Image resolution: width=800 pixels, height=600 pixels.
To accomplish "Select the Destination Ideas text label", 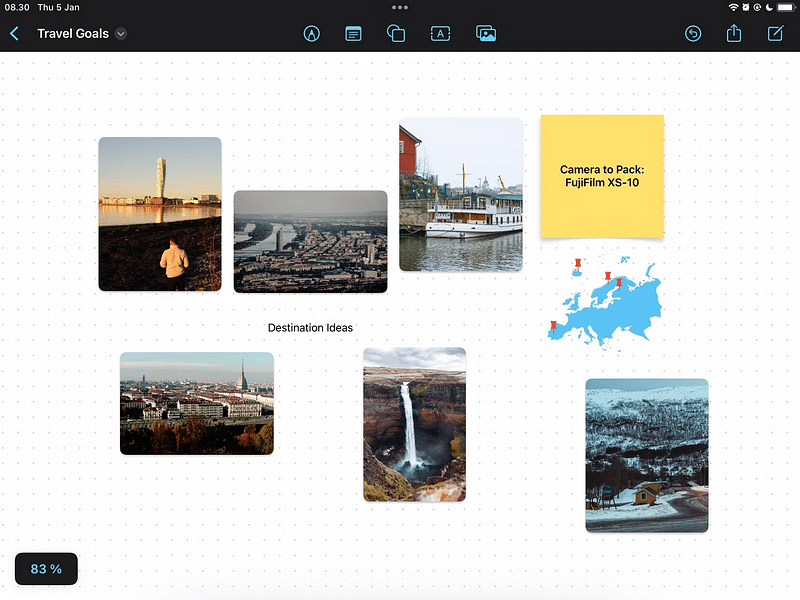I will [310, 328].
